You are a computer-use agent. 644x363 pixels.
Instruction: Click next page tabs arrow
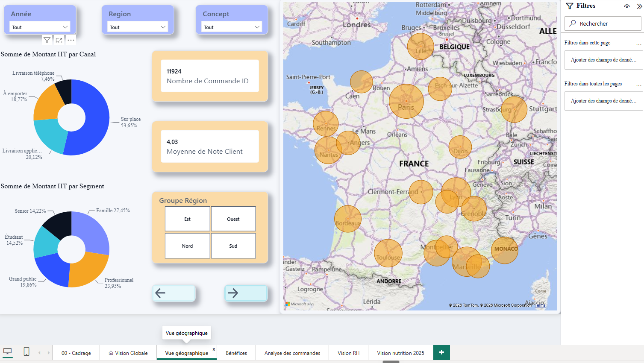49,353
